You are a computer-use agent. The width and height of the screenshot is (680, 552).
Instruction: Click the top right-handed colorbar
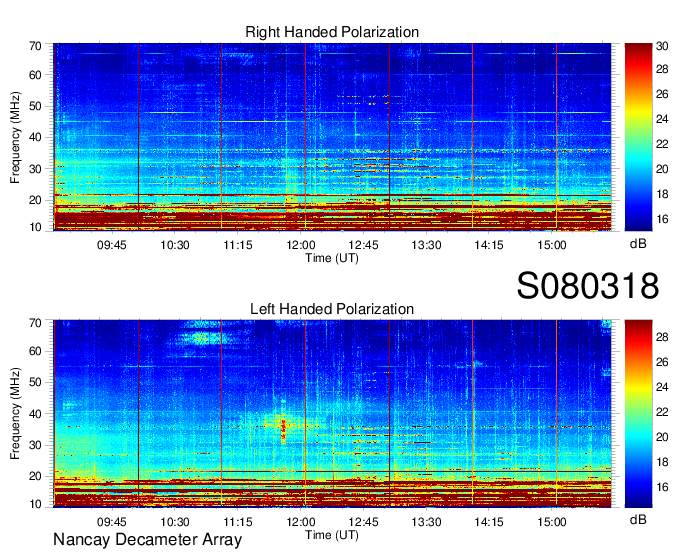(x=638, y=137)
